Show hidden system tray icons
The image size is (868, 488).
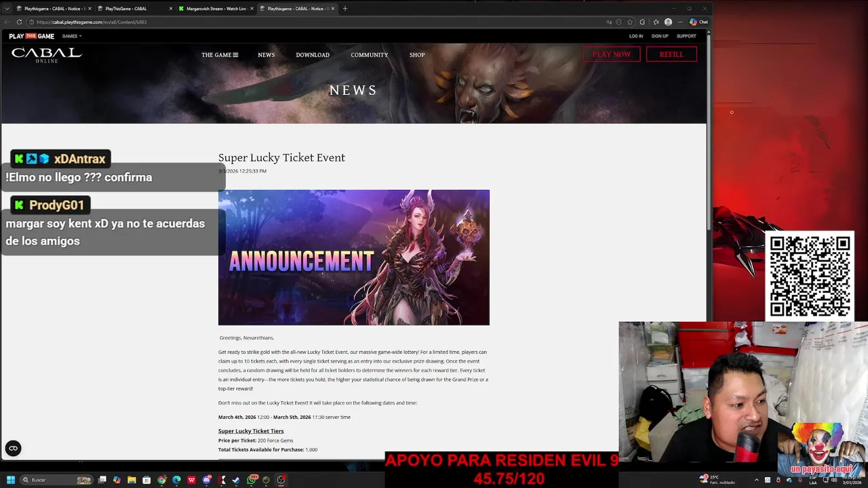coord(757,480)
